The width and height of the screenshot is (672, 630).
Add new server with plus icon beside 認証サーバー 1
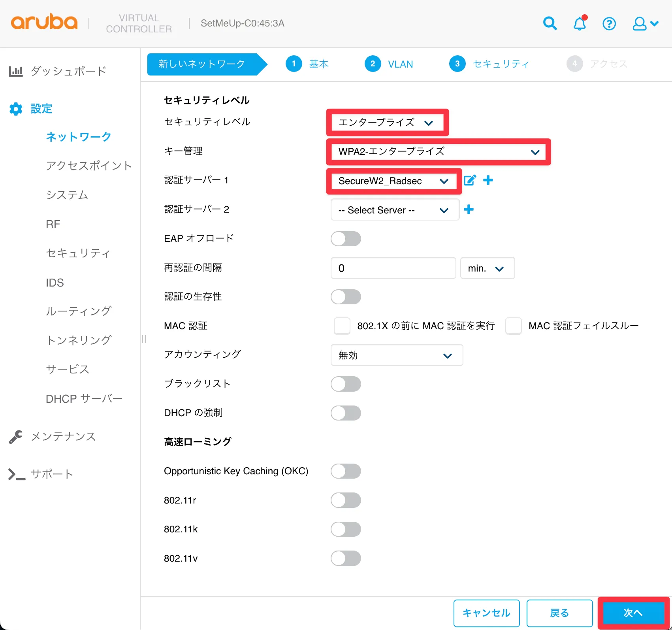[488, 180]
